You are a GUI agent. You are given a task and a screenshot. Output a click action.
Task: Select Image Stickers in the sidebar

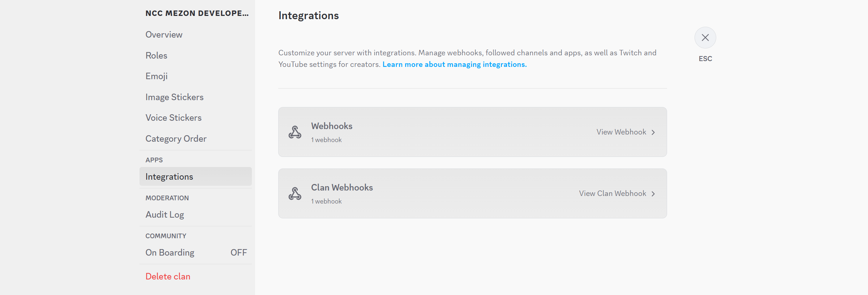175,97
